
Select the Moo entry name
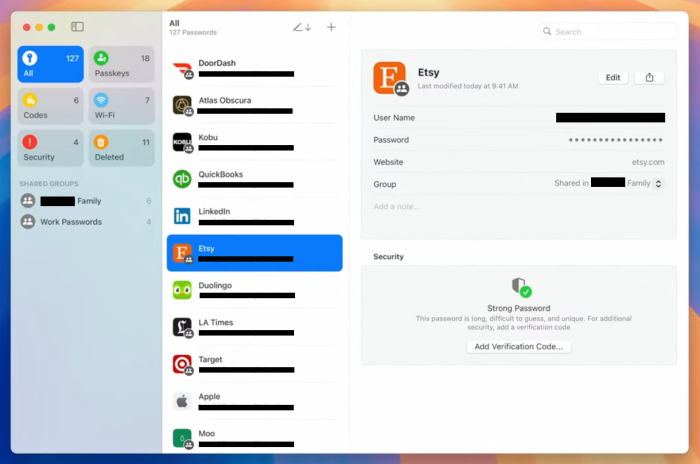click(x=207, y=433)
